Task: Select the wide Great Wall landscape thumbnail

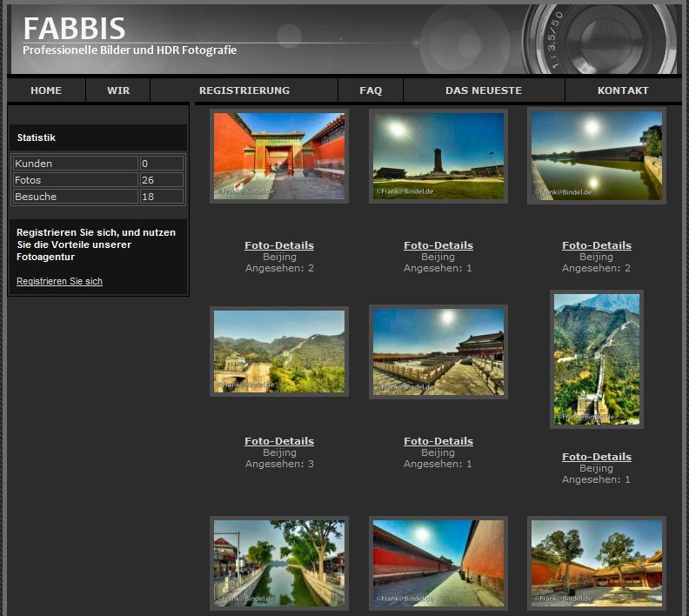Action: point(279,352)
